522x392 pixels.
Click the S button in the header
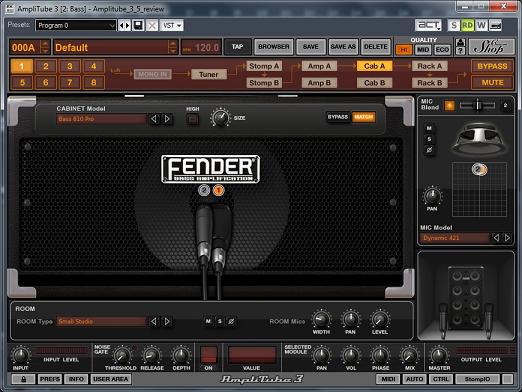click(453, 25)
